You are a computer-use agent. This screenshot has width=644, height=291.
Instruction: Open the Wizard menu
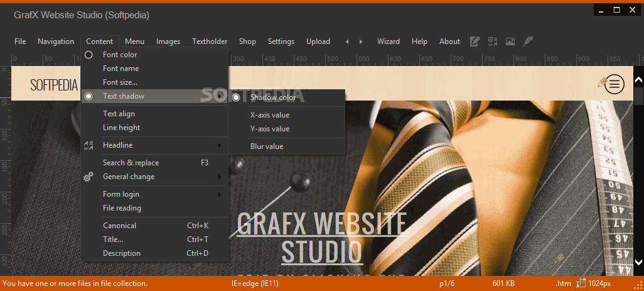click(388, 41)
